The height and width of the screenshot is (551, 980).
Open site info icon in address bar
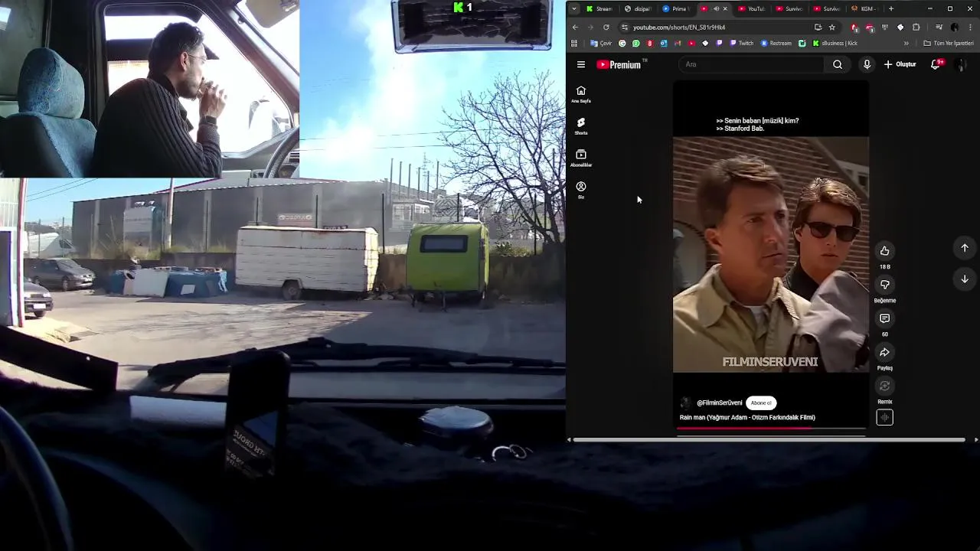click(625, 27)
